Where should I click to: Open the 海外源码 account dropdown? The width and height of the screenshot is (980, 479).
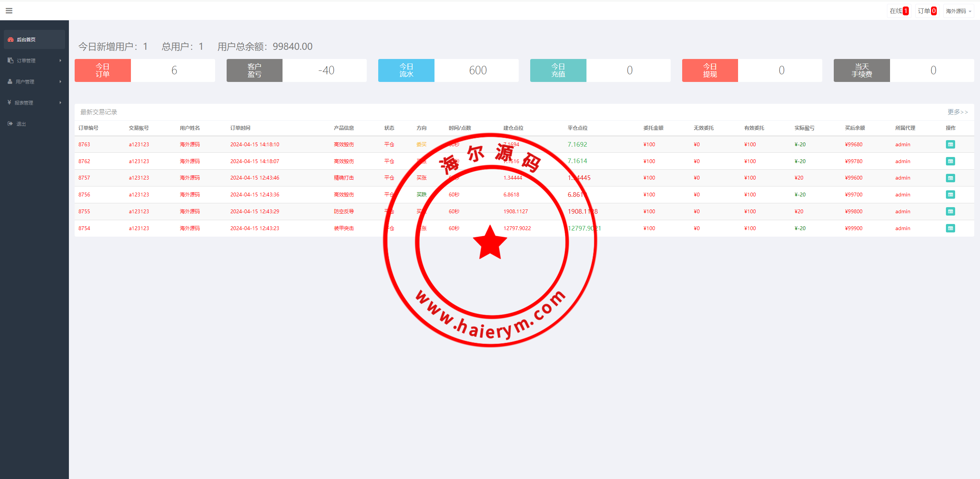[x=958, y=11]
